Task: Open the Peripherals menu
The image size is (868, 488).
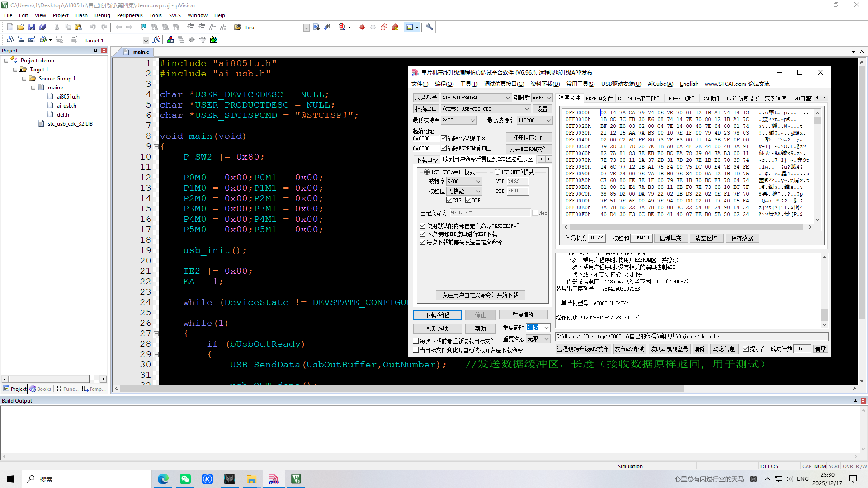Action: pos(130,15)
